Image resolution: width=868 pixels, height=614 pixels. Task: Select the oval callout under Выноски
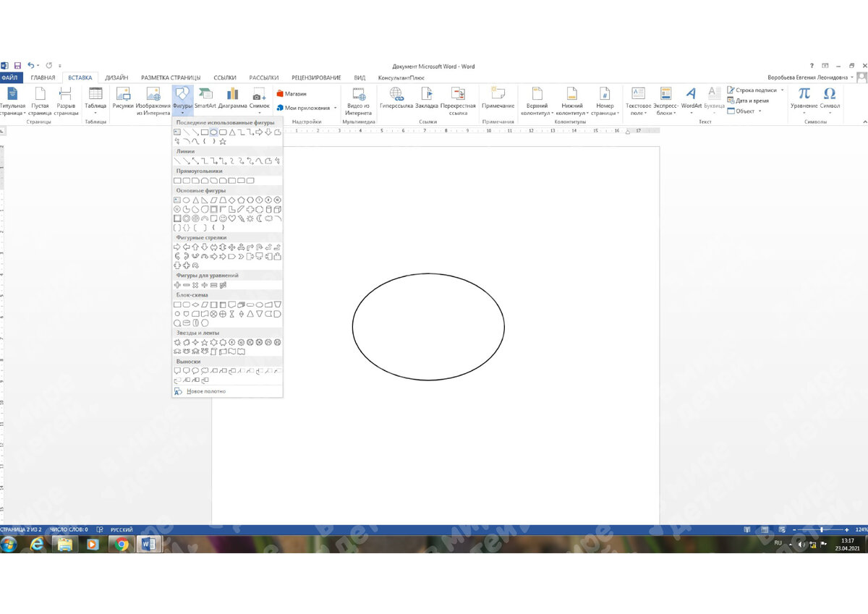[195, 371]
